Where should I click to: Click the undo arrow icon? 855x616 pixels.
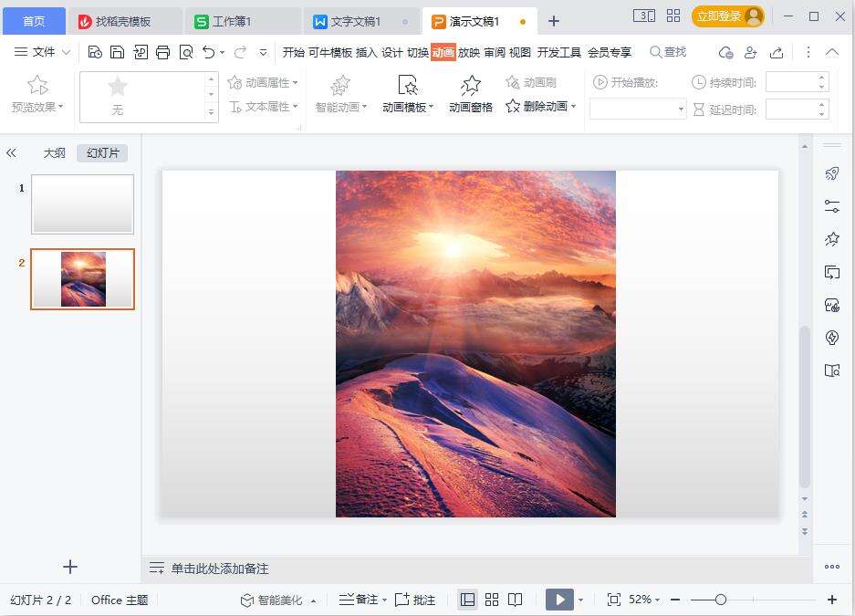point(209,52)
